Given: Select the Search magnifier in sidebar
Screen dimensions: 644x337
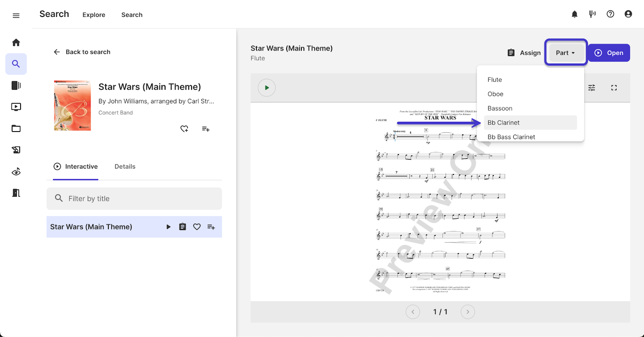Looking at the screenshot, I should coord(16,64).
